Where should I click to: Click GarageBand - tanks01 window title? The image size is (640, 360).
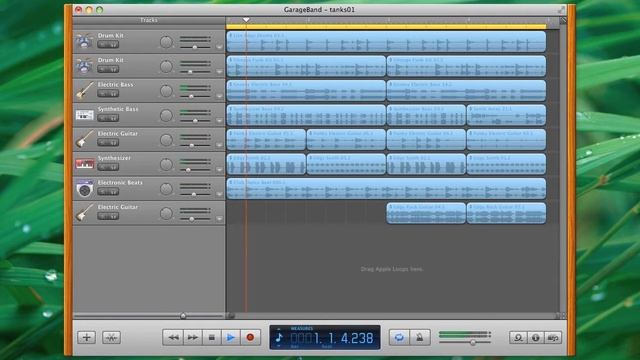click(x=319, y=9)
